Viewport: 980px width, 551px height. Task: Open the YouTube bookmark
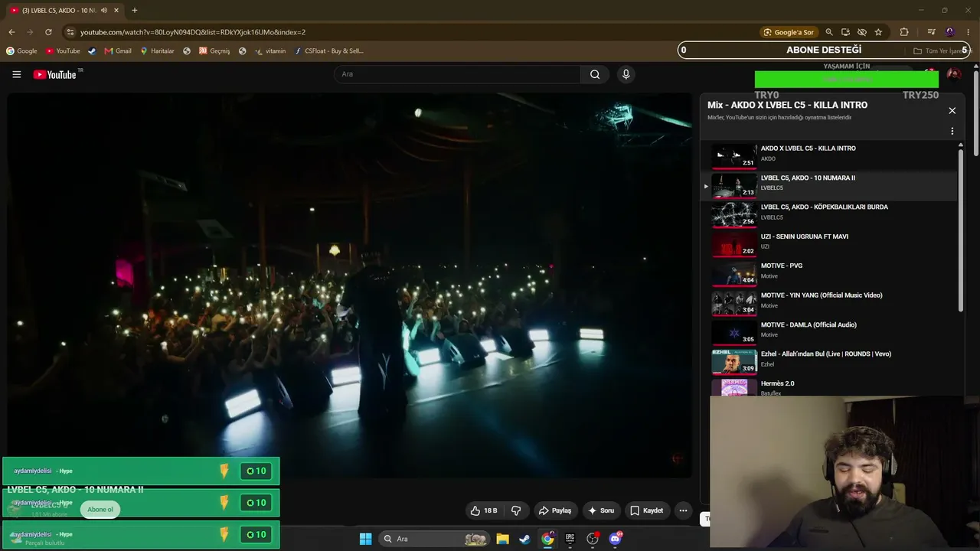click(63, 51)
